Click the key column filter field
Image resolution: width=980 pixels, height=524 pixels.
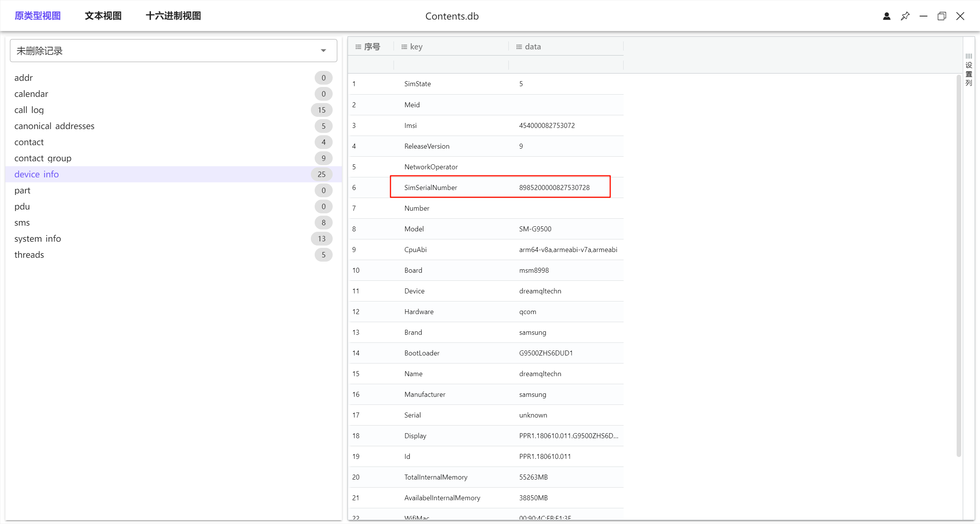pos(451,64)
